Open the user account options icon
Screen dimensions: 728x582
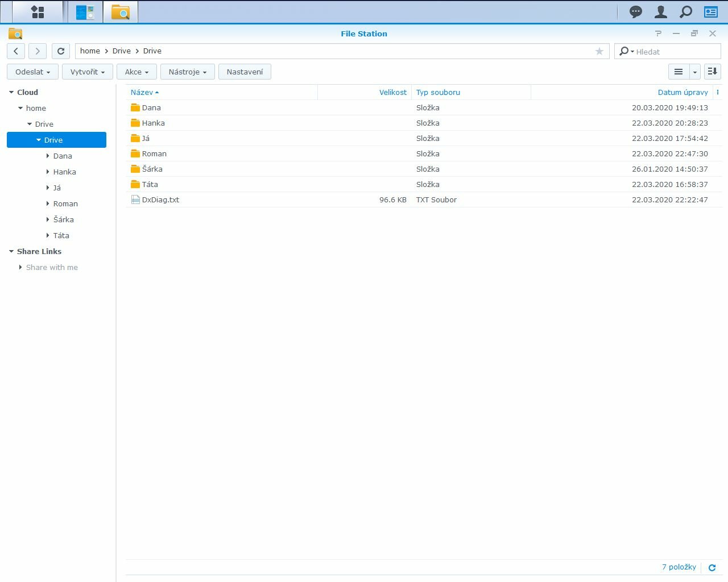coord(661,12)
